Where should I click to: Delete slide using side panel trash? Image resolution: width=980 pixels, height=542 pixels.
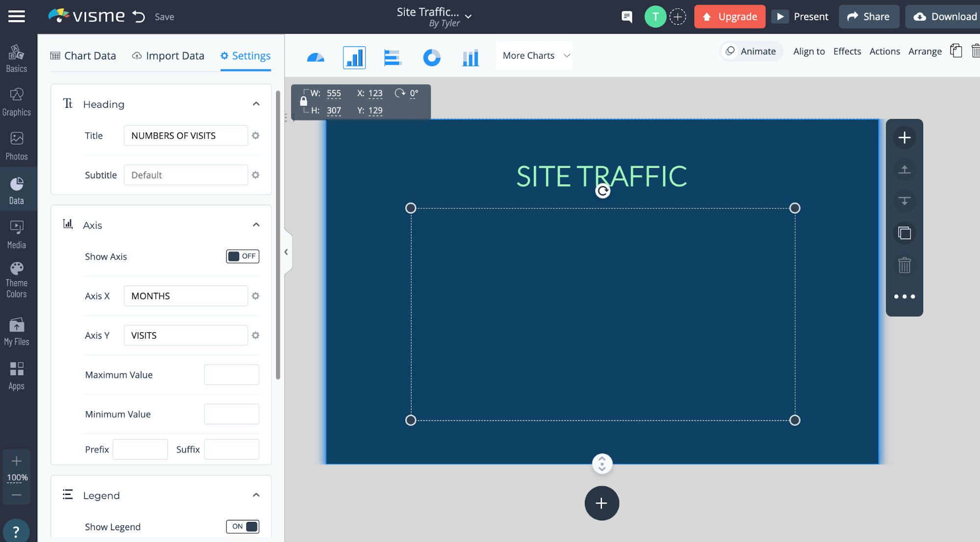click(x=905, y=265)
